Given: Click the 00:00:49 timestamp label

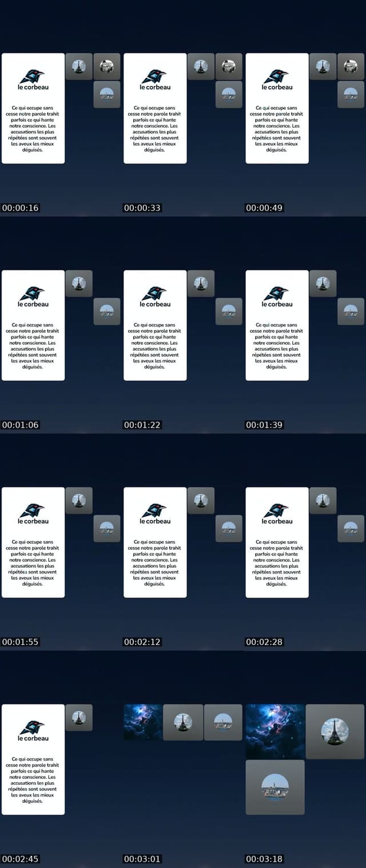Looking at the screenshot, I should 264,208.
